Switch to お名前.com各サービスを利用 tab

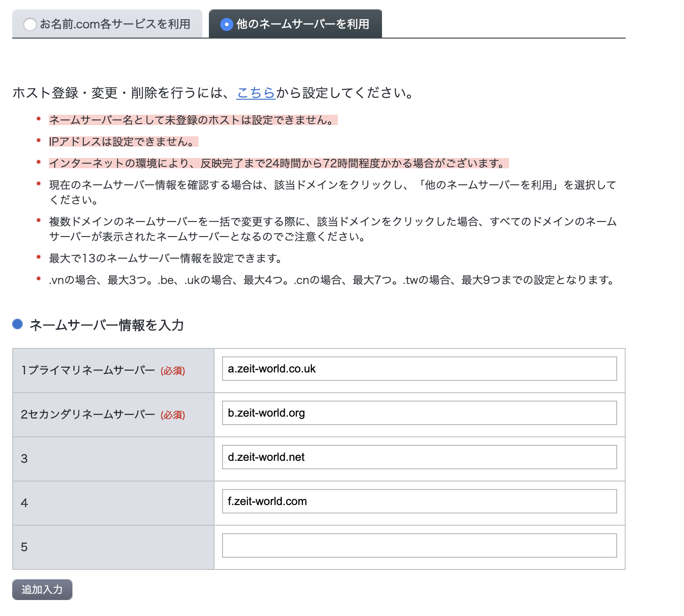(x=107, y=24)
